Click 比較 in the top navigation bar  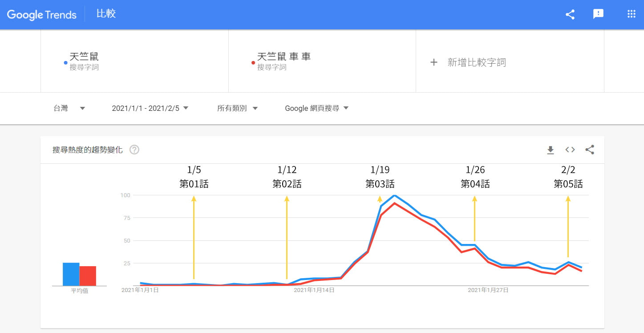(105, 14)
